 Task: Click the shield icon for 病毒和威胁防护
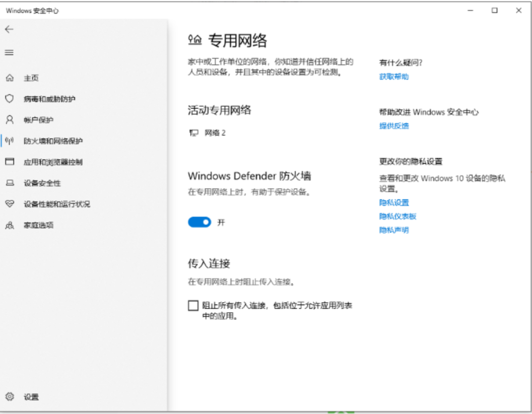click(9, 99)
